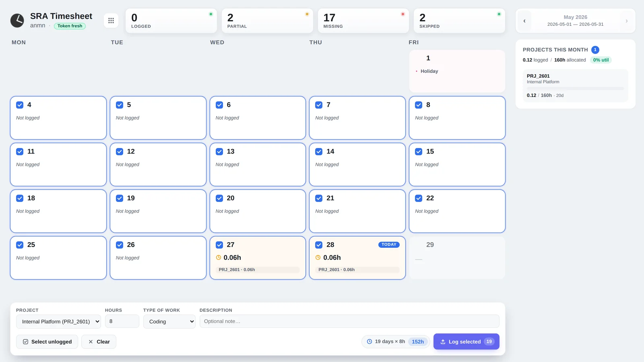Click the projects count badge showing 1
Screen dimensions: 644x362
(x=595, y=50)
